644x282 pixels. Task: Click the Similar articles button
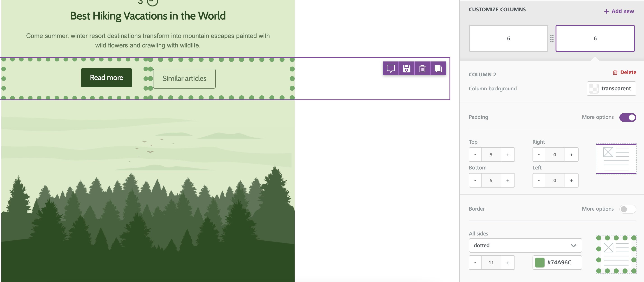pyautogui.click(x=184, y=78)
